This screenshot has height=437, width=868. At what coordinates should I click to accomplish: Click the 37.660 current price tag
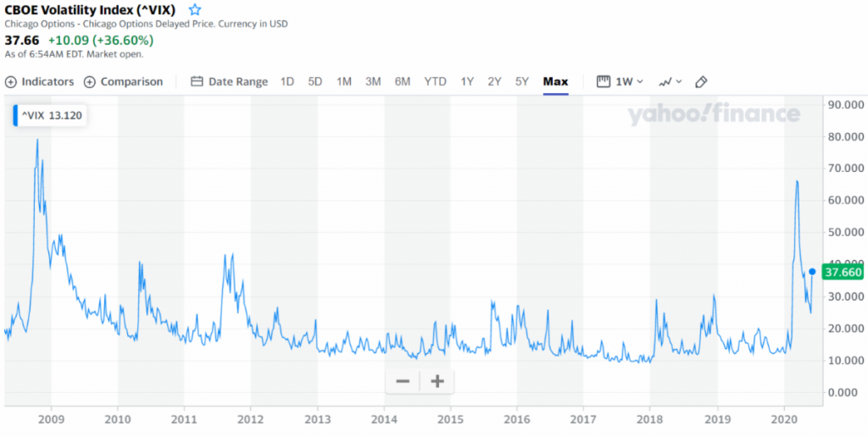(x=843, y=272)
